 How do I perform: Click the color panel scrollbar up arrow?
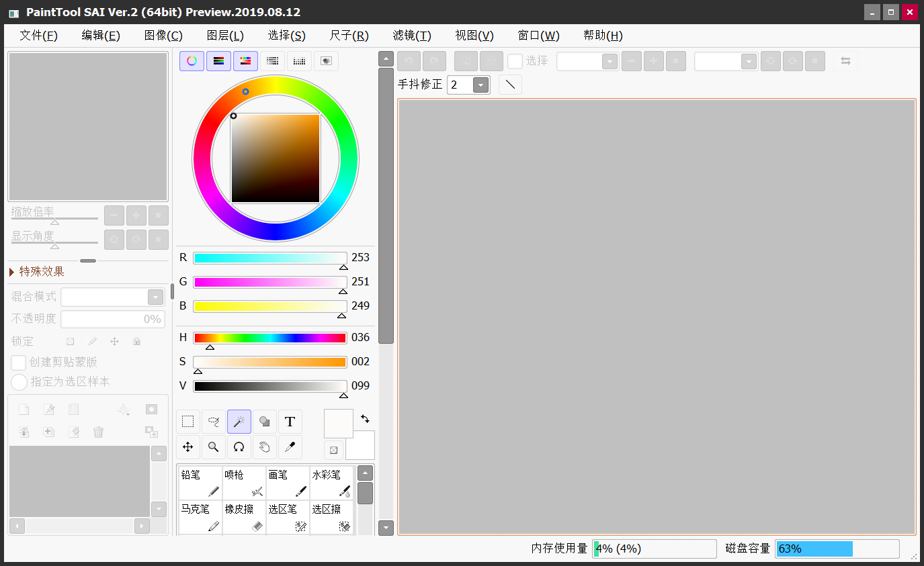[x=386, y=58]
